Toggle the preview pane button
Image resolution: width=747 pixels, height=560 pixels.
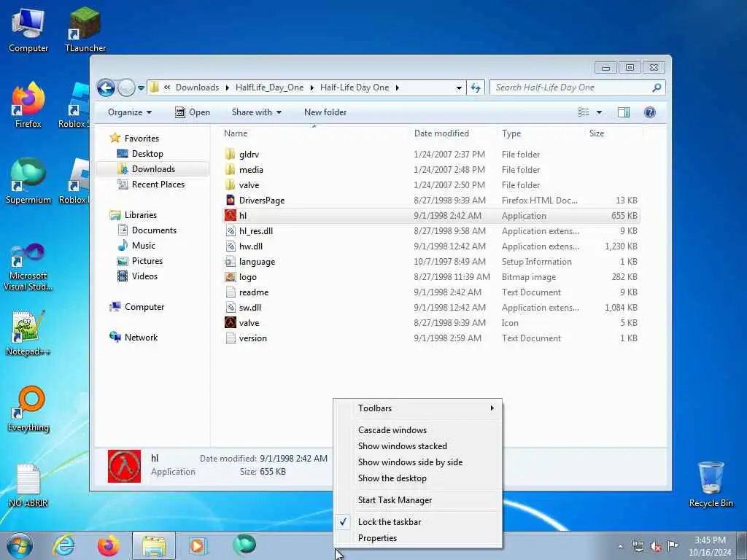point(623,112)
